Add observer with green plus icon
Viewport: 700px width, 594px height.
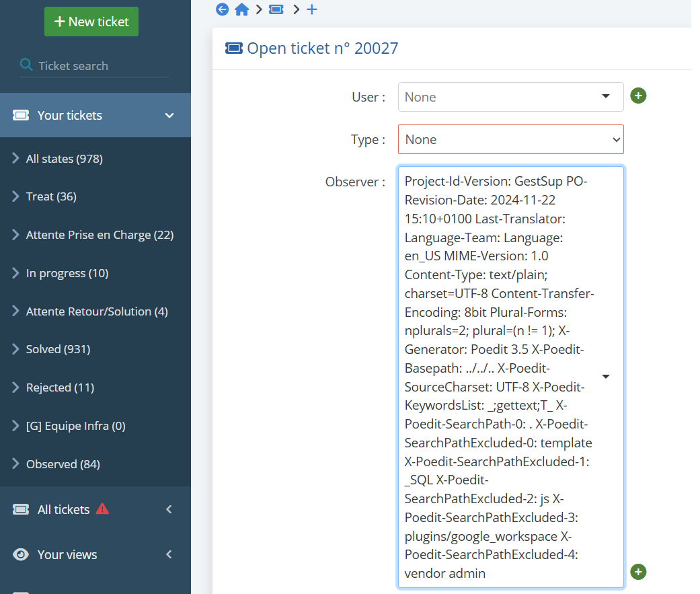[x=637, y=572]
